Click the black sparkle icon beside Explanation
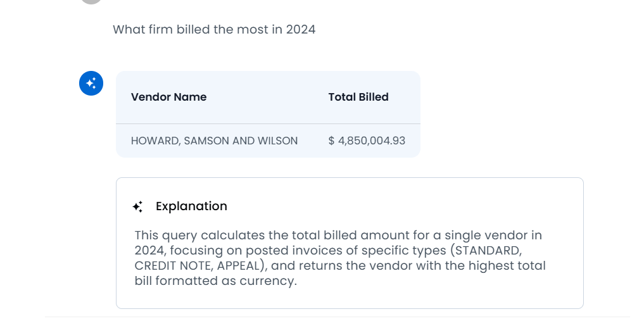This screenshot has width=644, height=321. pyautogui.click(x=137, y=206)
